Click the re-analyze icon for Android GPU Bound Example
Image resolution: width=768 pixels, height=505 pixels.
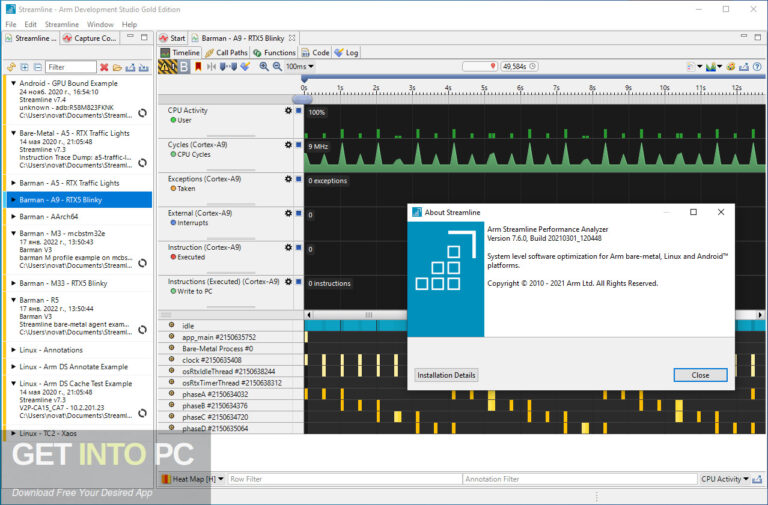pos(143,113)
